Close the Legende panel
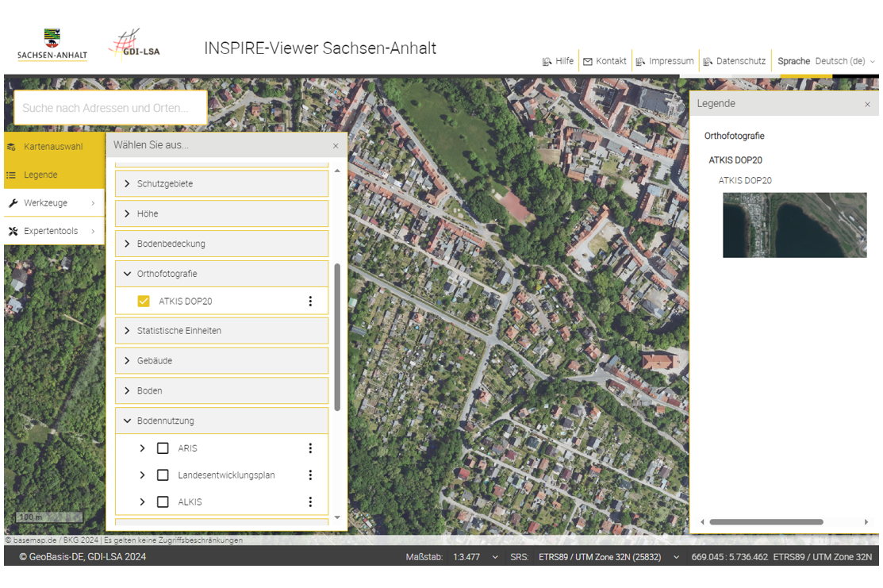This screenshot has width=883, height=588. [867, 104]
